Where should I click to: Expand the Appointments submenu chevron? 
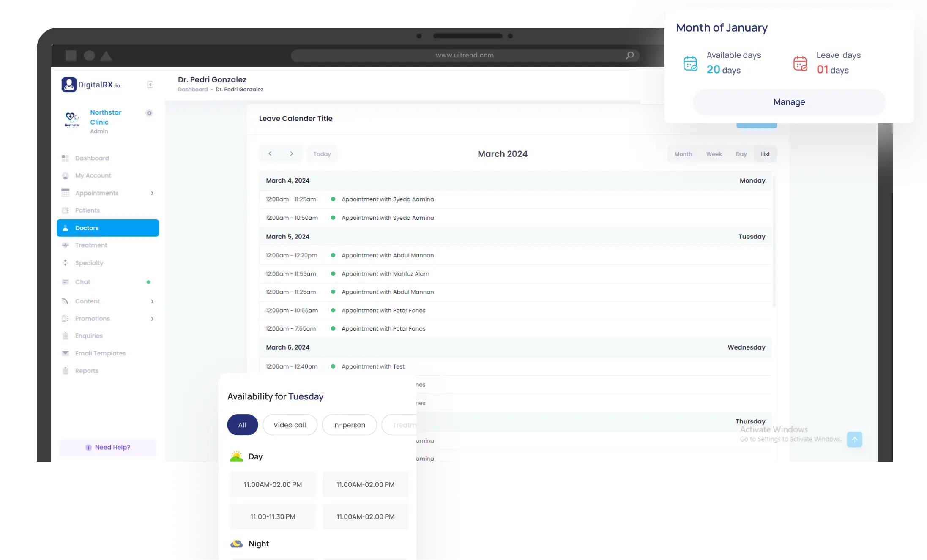[x=152, y=193]
